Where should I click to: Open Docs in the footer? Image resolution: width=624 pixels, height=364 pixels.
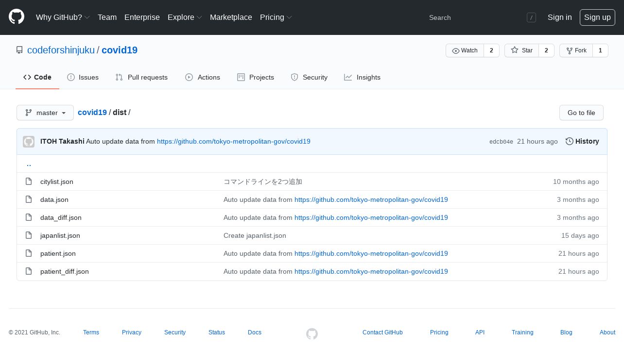pos(255,332)
